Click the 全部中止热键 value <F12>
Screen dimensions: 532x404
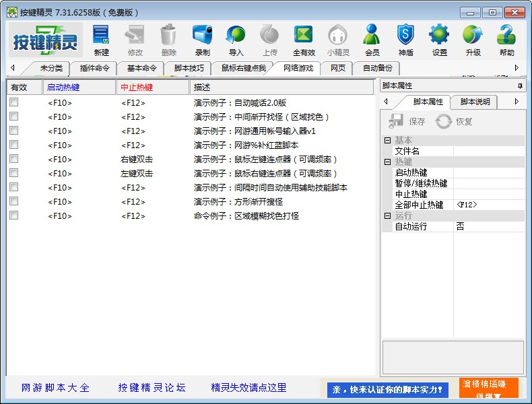(489, 205)
